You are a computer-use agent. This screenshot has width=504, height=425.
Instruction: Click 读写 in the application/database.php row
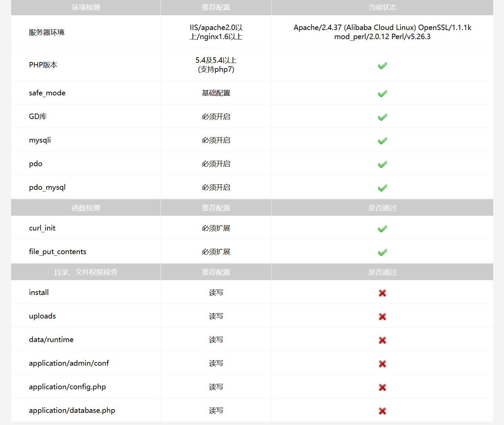point(216,411)
